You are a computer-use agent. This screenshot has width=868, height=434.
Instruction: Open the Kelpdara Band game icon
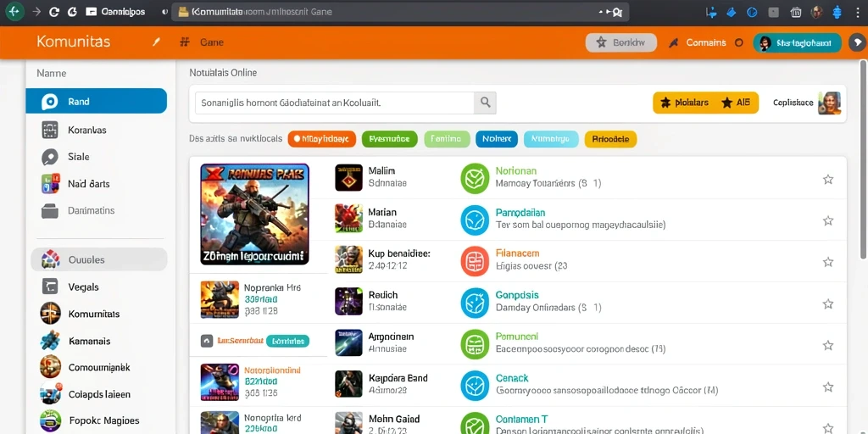click(x=348, y=384)
